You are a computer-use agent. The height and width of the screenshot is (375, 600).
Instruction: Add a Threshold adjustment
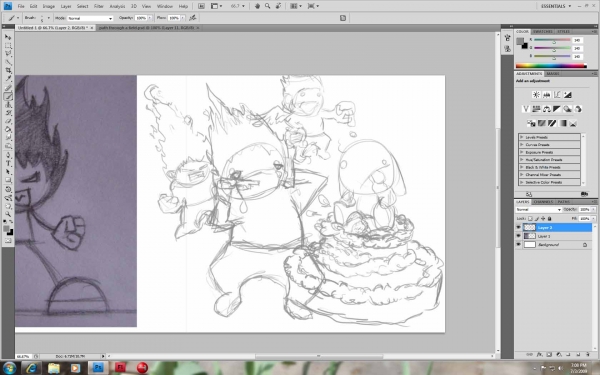tap(552, 123)
